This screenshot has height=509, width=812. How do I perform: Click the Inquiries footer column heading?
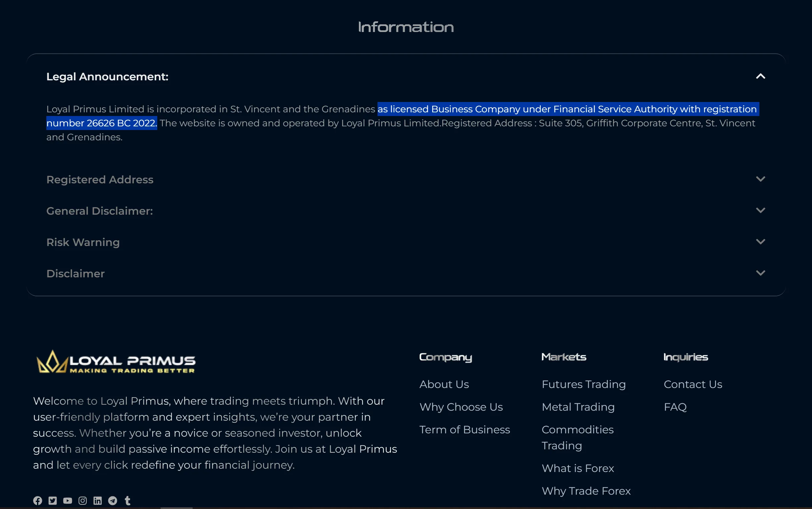(x=686, y=357)
